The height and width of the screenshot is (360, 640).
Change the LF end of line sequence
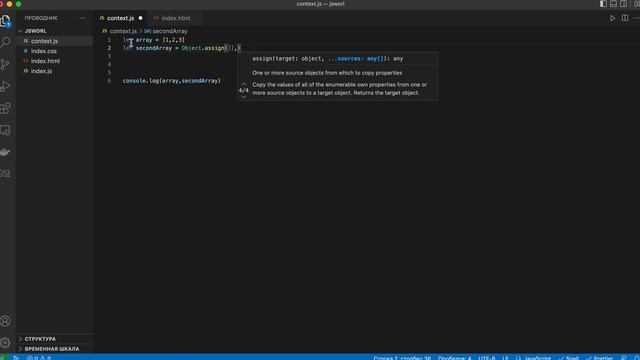(x=505, y=358)
